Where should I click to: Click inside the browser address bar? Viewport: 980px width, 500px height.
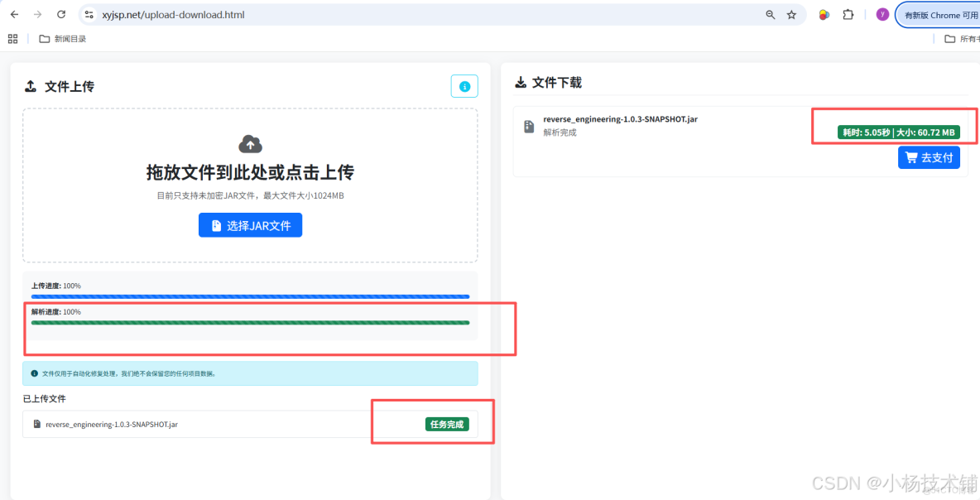tap(331, 14)
